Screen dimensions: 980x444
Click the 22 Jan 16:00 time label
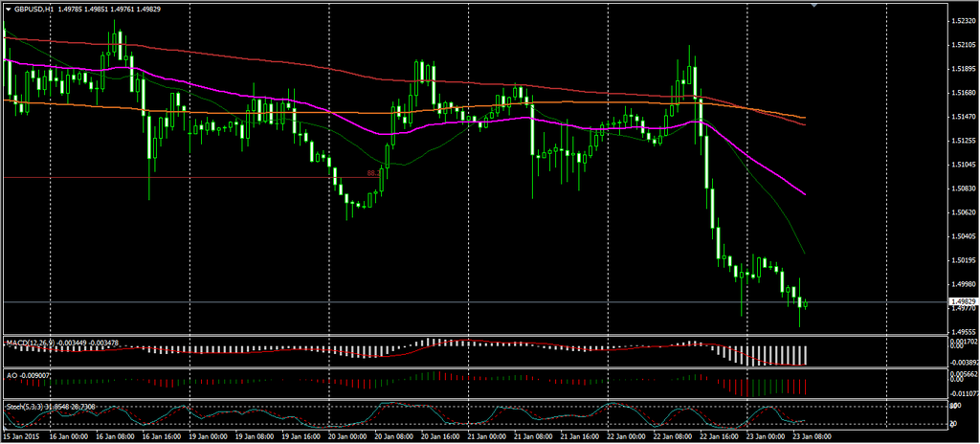(720, 435)
